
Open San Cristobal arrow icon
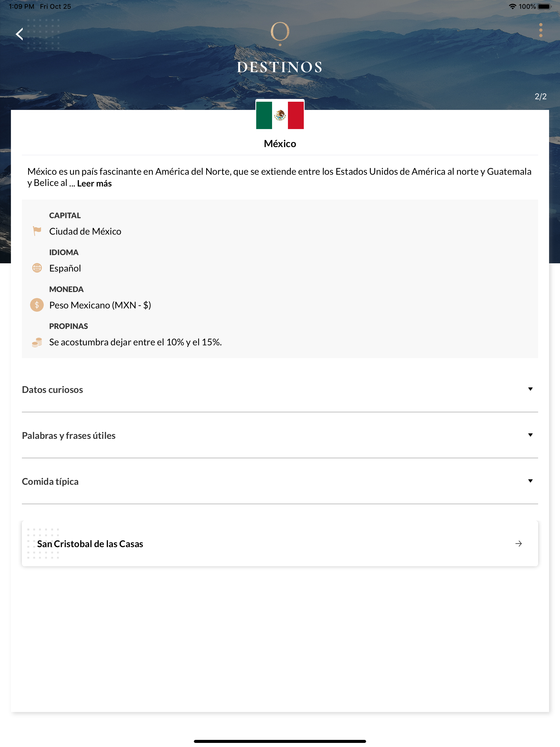(518, 543)
